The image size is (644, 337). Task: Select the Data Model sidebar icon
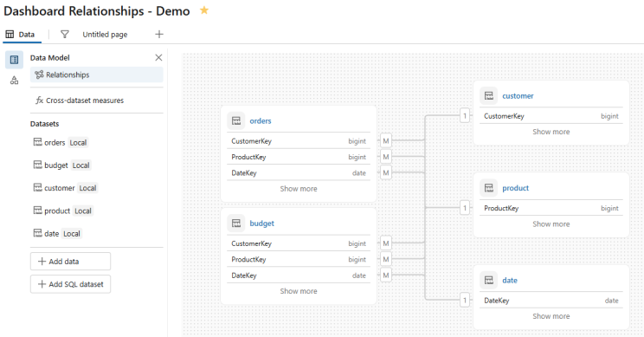(x=14, y=60)
